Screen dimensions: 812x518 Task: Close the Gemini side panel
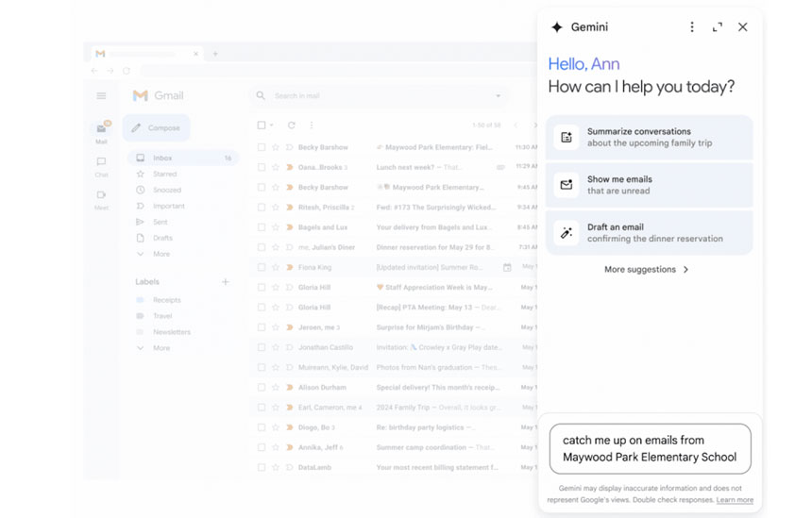click(x=743, y=27)
